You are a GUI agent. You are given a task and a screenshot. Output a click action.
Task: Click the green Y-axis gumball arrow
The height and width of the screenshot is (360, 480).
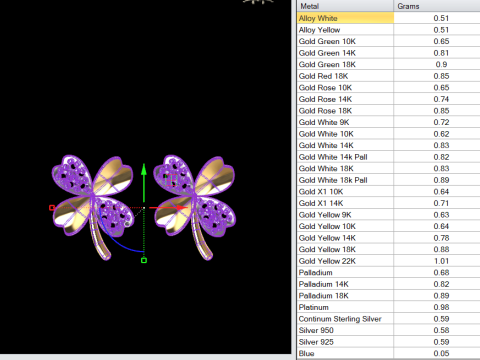point(144,182)
